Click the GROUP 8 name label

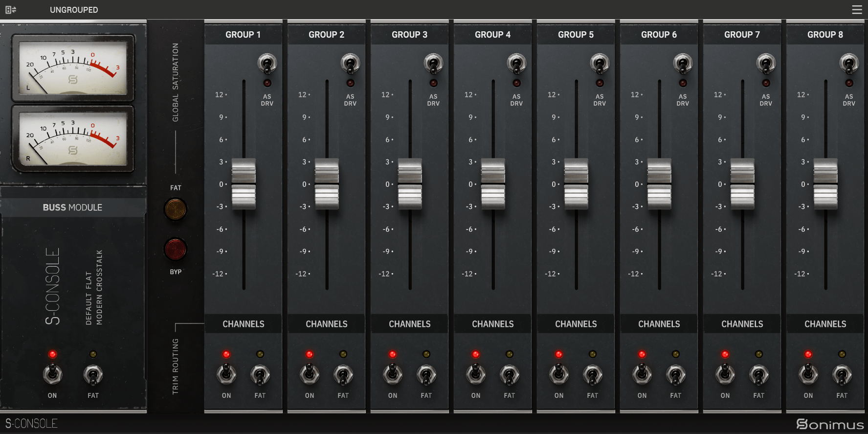825,35
